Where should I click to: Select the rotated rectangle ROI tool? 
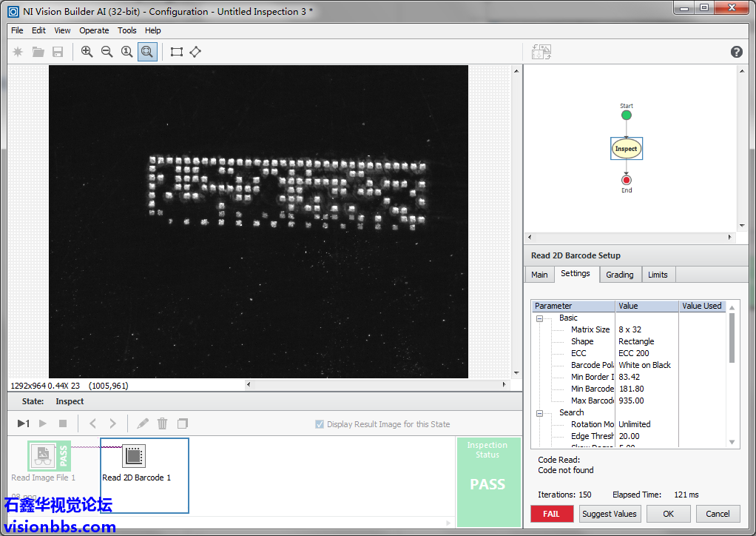[x=195, y=52]
